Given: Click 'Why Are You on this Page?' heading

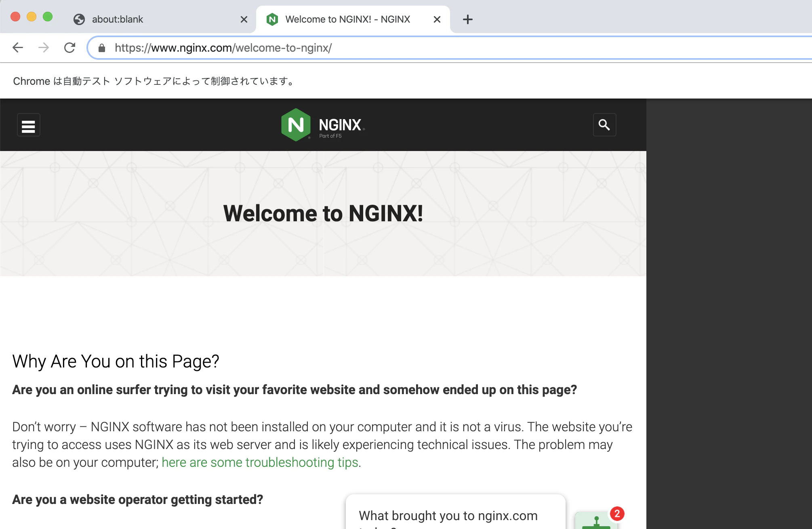Looking at the screenshot, I should pos(116,361).
